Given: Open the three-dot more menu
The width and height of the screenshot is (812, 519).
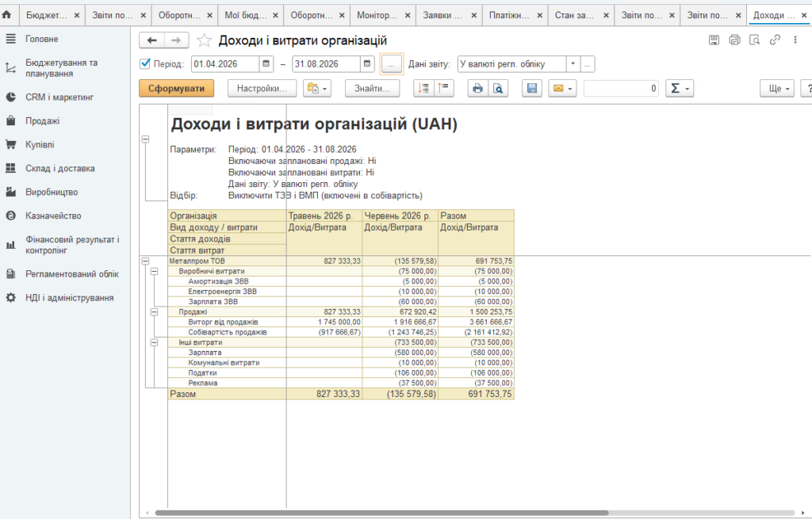Looking at the screenshot, I should (795, 40).
